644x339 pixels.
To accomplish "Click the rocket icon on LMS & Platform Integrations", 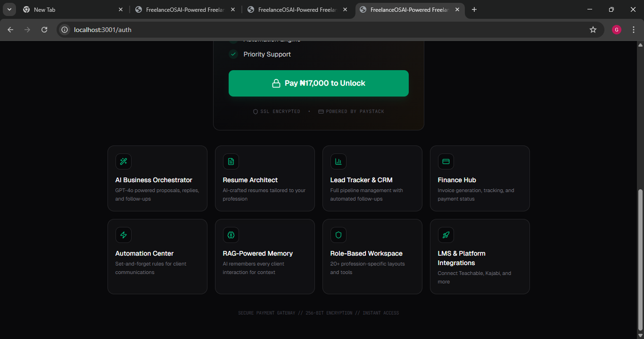I will 446,235.
